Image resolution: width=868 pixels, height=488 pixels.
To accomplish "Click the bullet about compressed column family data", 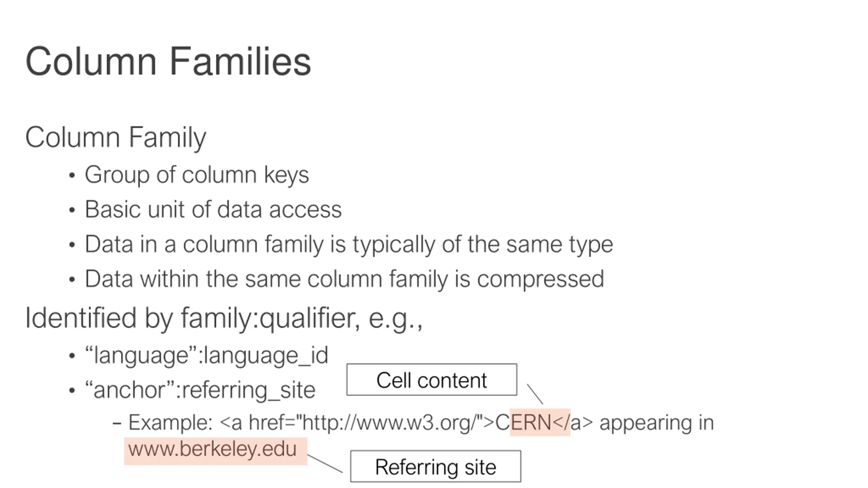I will [x=344, y=279].
